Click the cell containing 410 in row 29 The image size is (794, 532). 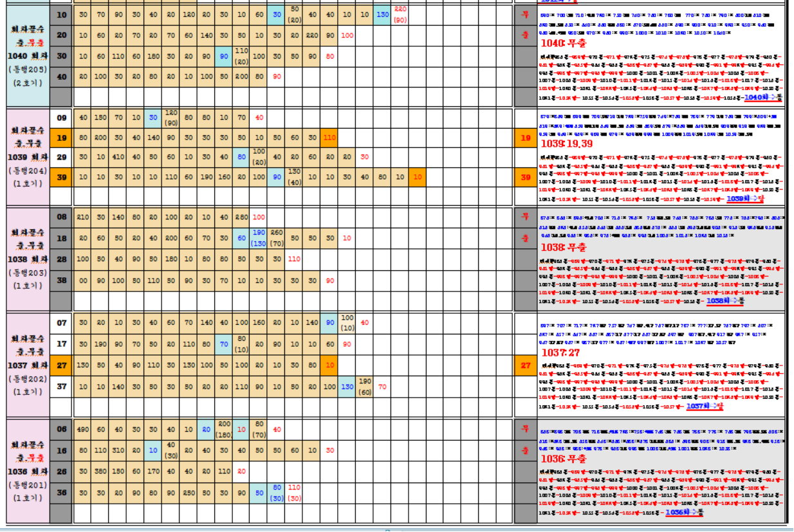pyautogui.click(x=118, y=157)
